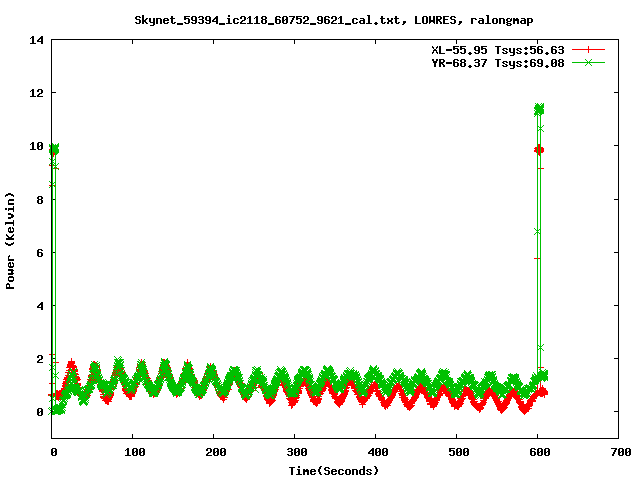Screen dimensions: 640x480
Task: Click the y-axis tick label 6
Action: 40,253
